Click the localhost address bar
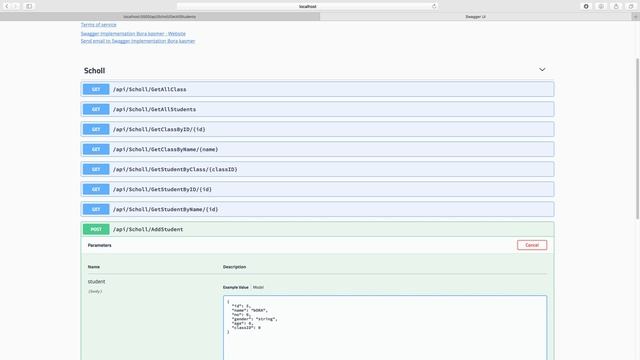Image resolution: width=640 pixels, height=360 pixels. (307, 6)
